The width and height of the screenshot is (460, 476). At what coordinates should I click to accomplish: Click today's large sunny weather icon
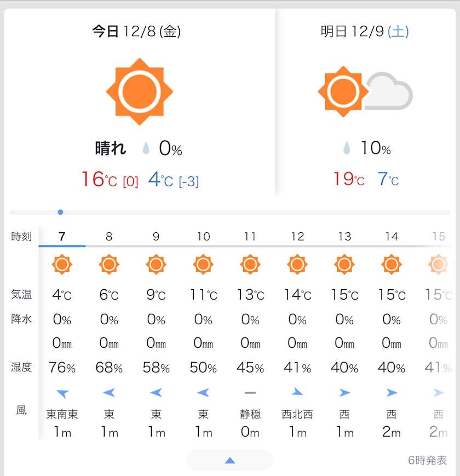point(139,91)
